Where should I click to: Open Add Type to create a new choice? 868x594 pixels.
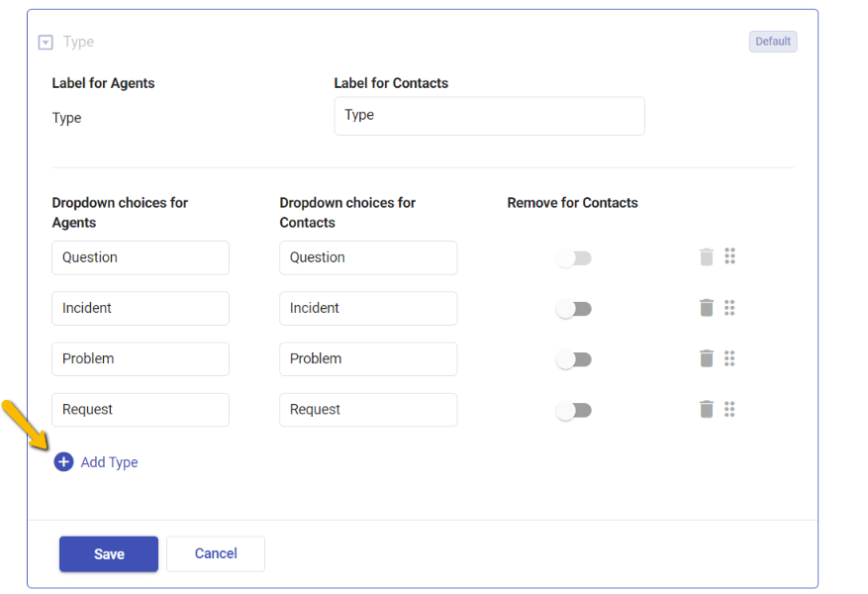tap(109, 461)
